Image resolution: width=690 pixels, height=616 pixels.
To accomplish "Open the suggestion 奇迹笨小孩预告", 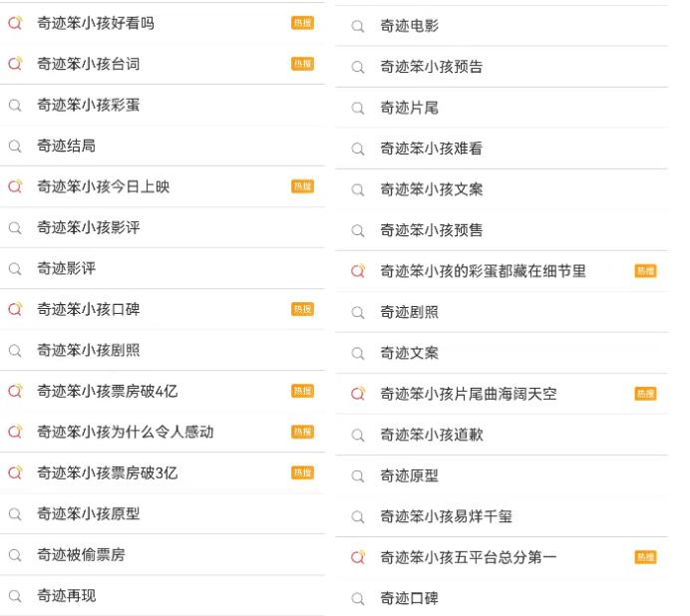I will [502, 67].
